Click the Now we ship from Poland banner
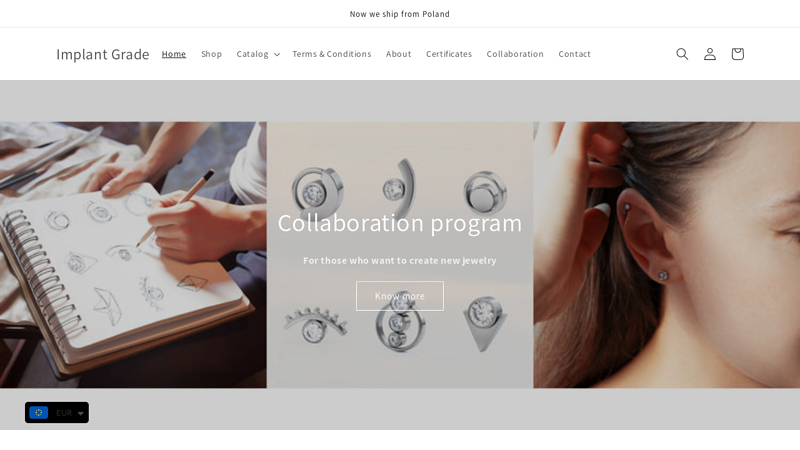The height and width of the screenshot is (450, 800). pyautogui.click(x=399, y=14)
